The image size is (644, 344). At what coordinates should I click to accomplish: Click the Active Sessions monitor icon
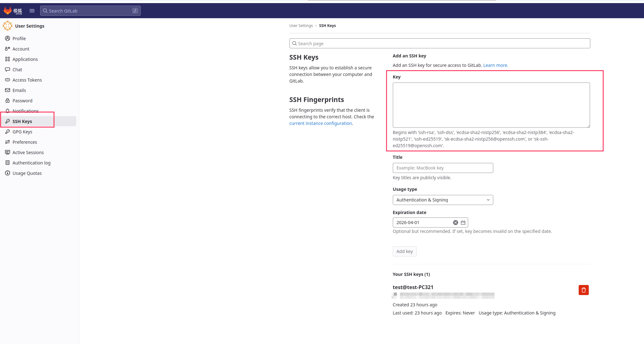8,152
